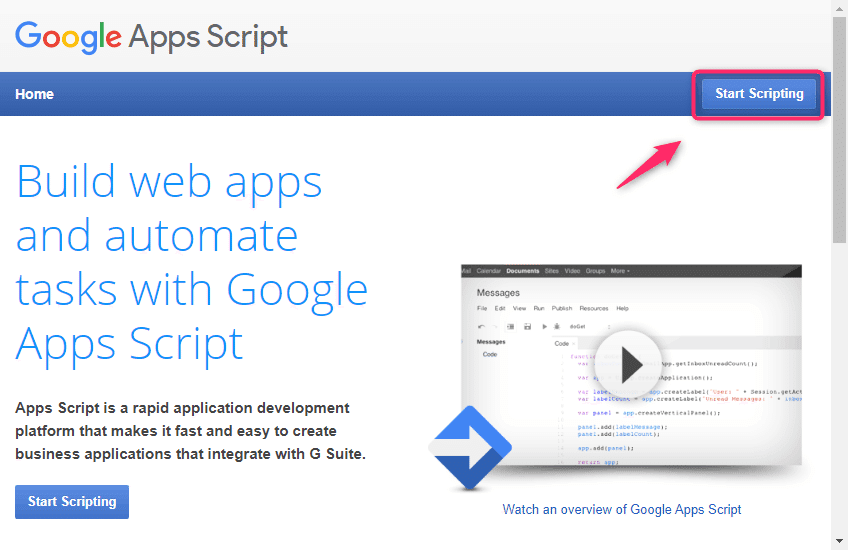This screenshot has width=848, height=550.
Task: Click the page scrollbar down arrow
Action: [839, 541]
